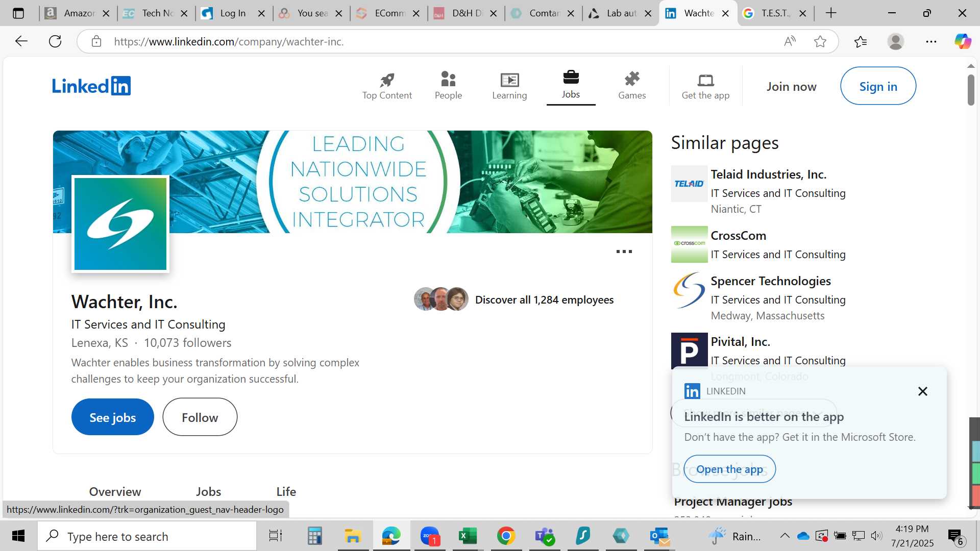This screenshot has width=980, height=551.
Task: Add this page to favorites star
Action: click(820, 41)
